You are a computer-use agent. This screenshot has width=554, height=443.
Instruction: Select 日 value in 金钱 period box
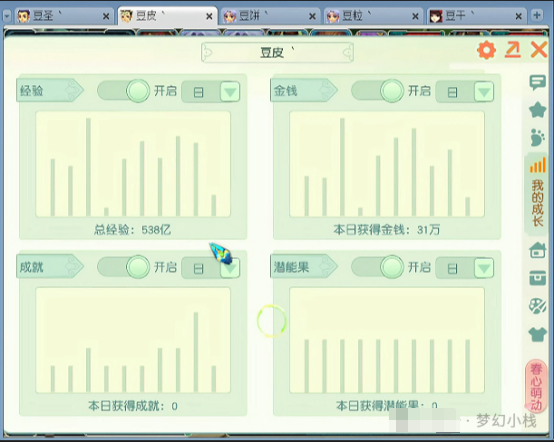pyautogui.click(x=453, y=92)
